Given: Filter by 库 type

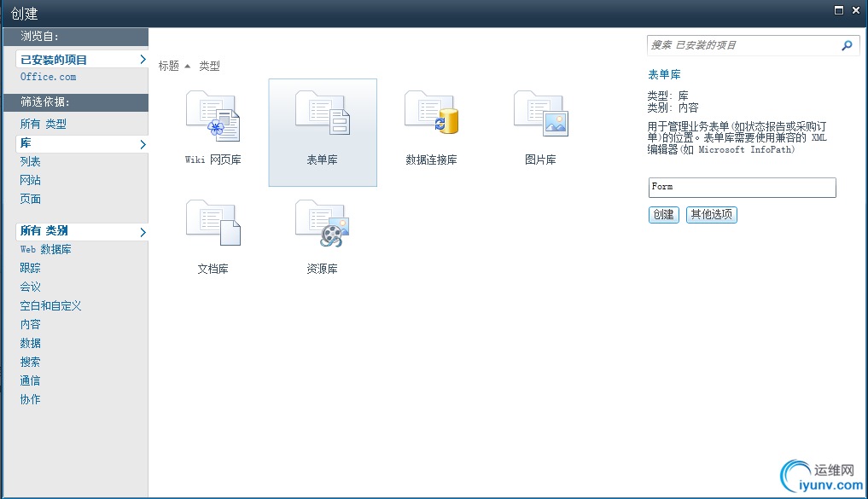Looking at the screenshot, I should click(26, 143).
